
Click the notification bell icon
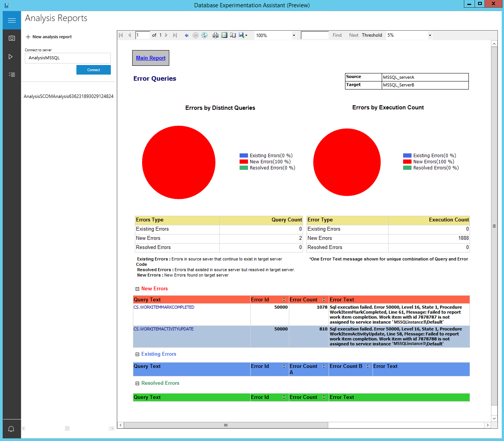pyautogui.click(x=11, y=429)
